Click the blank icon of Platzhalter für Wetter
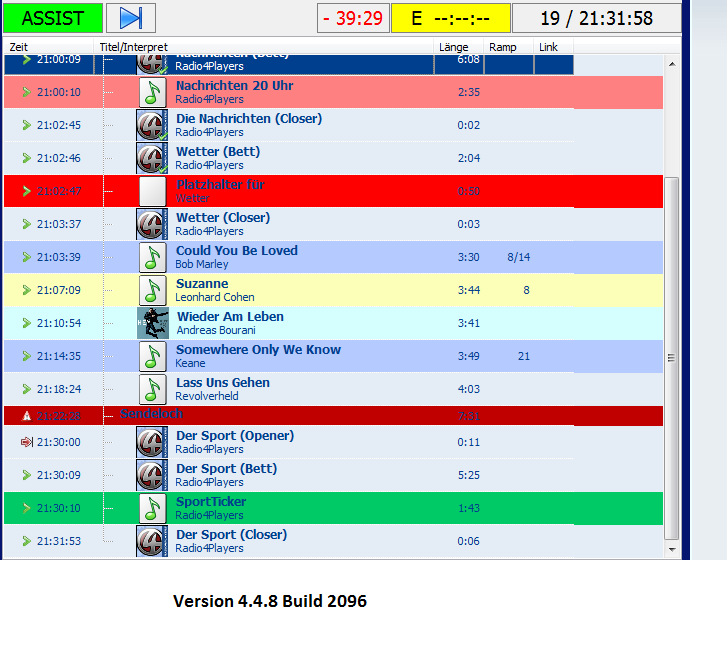The height and width of the screenshot is (649, 728). pos(152,191)
